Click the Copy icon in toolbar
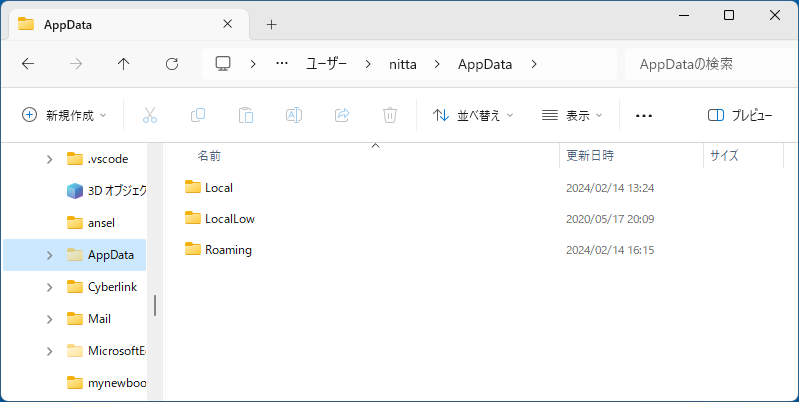This screenshot has width=799, height=402. [x=198, y=115]
